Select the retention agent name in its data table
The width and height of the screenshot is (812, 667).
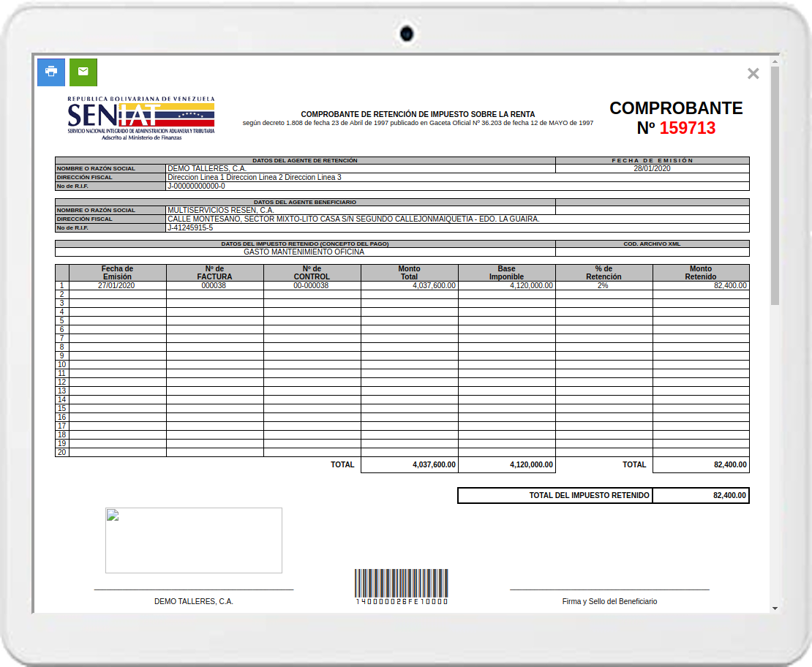(207, 168)
